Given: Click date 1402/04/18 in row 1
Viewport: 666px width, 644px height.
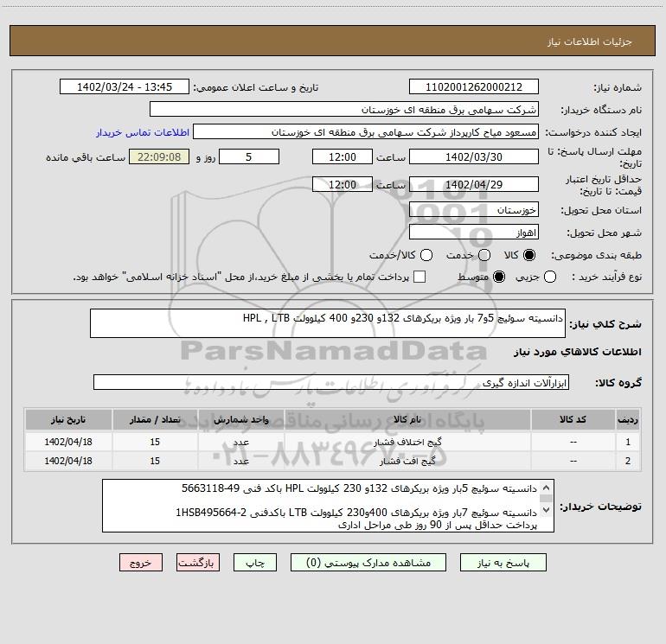Looking at the screenshot, I should pyautogui.click(x=68, y=442).
